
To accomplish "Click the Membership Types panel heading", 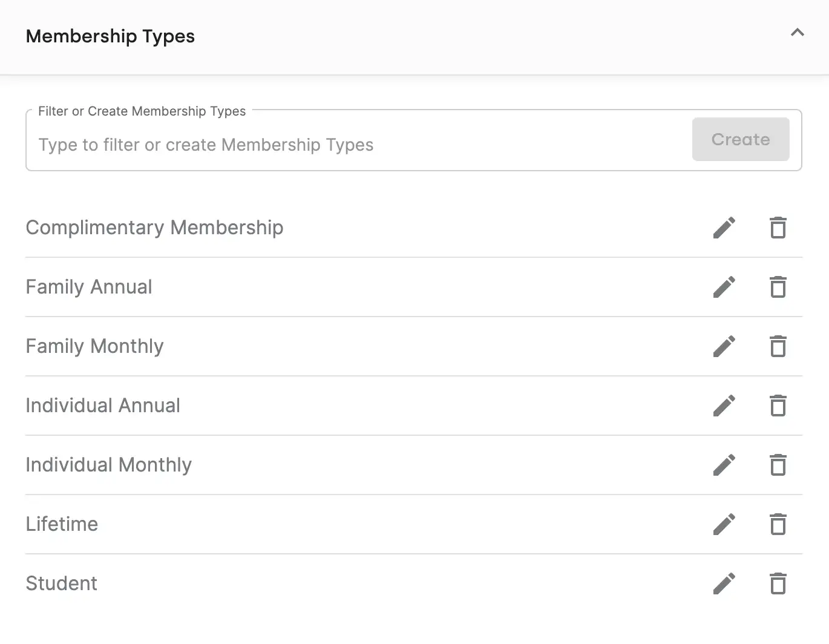I will tap(110, 36).
